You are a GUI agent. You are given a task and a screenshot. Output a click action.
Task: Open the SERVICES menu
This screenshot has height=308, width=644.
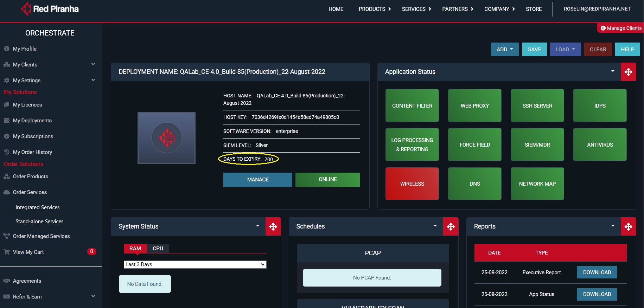tap(416, 9)
